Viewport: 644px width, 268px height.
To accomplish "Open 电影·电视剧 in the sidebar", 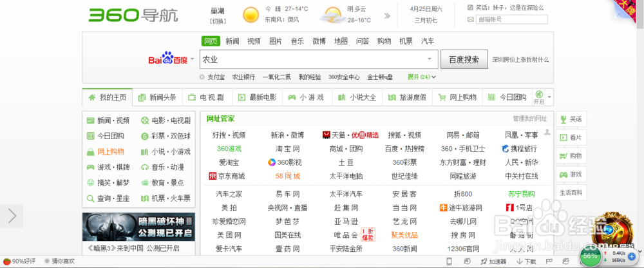I will [166, 120].
